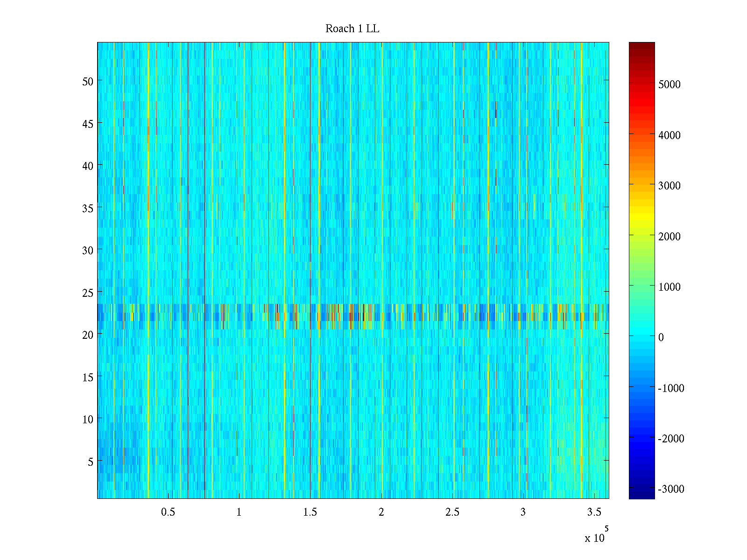Viewport: 747px width, 560px height.
Task: Click the x-axis tick label 1.5
Action: pos(310,512)
